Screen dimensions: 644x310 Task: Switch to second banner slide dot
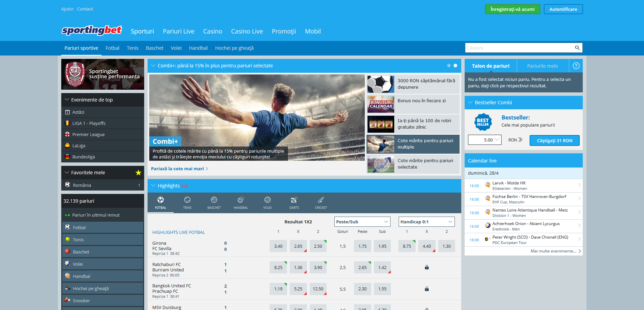pos(455,66)
